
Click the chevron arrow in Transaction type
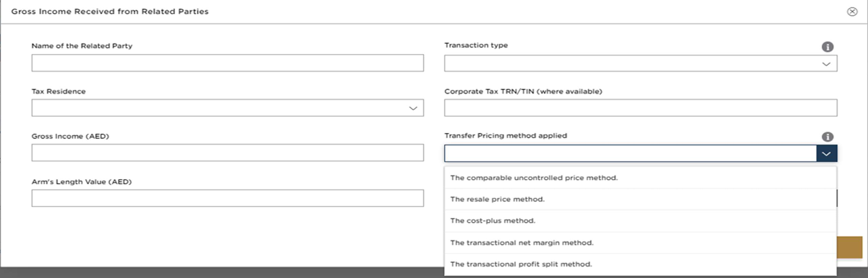tap(825, 63)
